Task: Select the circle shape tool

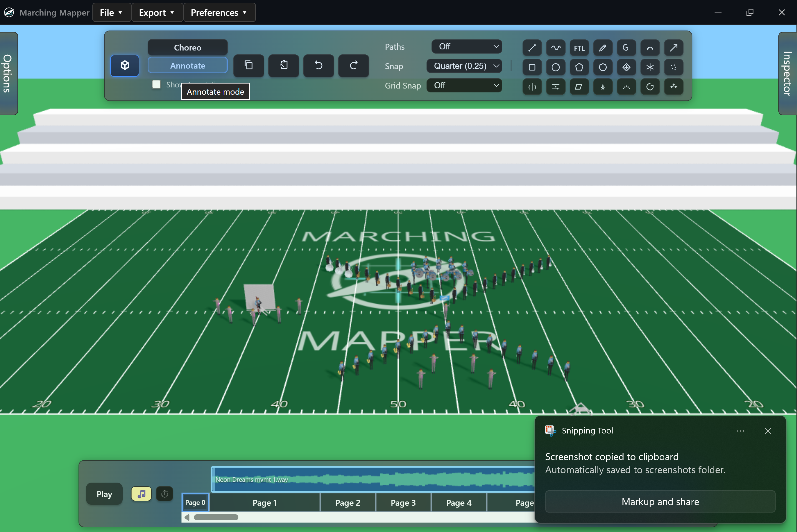Action: pyautogui.click(x=556, y=67)
